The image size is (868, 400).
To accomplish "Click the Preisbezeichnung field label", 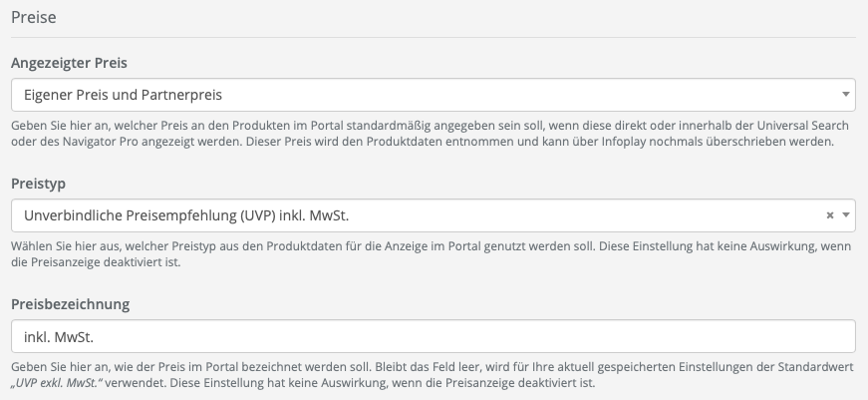I will click(70, 303).
